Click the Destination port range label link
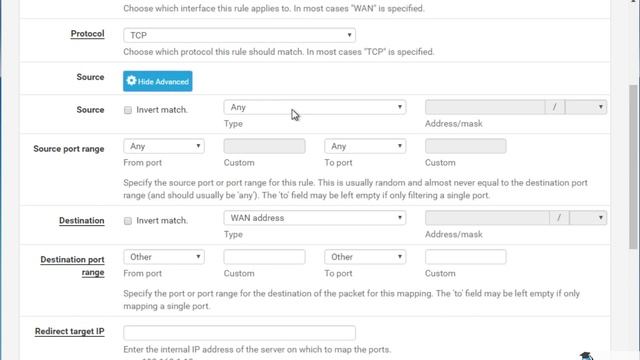Screen dimensions: 640x360 (72, 266)
